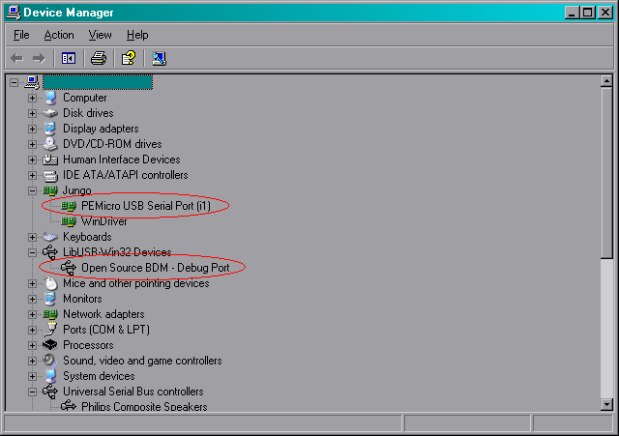619x436 pixels.
Task: Minimize the Device Manager window
Action: [572, 13]
